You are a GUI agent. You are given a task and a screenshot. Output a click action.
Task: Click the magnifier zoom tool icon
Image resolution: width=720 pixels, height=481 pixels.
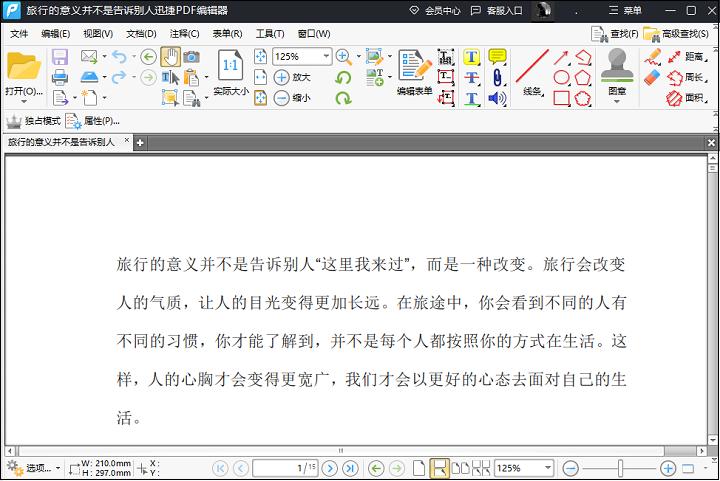pyautogui.click(x=343, y=56)
